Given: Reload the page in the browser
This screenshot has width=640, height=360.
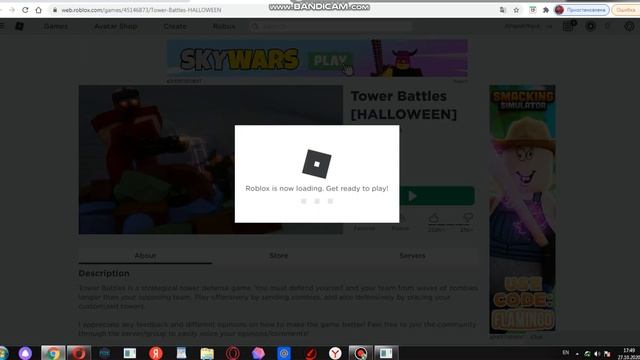Looking at the screenshot, I should [25, 10].
